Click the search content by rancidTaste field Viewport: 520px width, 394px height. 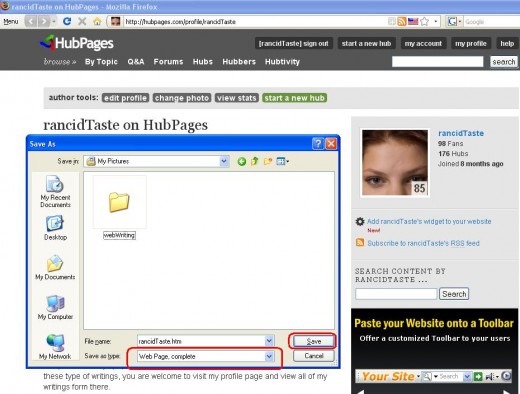pyautogui.click(x=396, y=294)
